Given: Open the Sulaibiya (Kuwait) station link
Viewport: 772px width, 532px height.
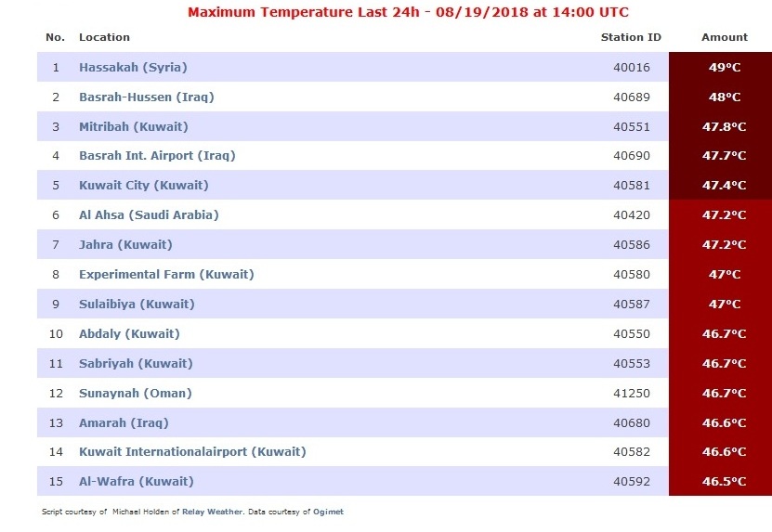Looking at the screenshot, I should [137, 305].
